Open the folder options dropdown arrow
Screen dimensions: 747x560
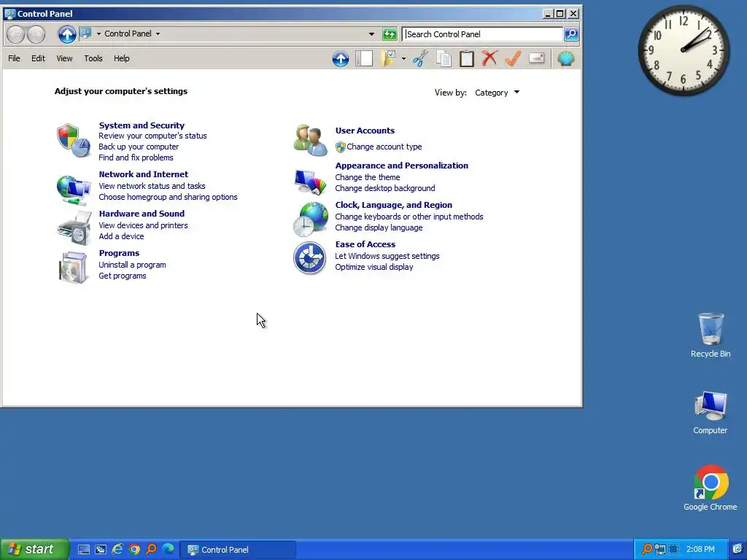403,58
